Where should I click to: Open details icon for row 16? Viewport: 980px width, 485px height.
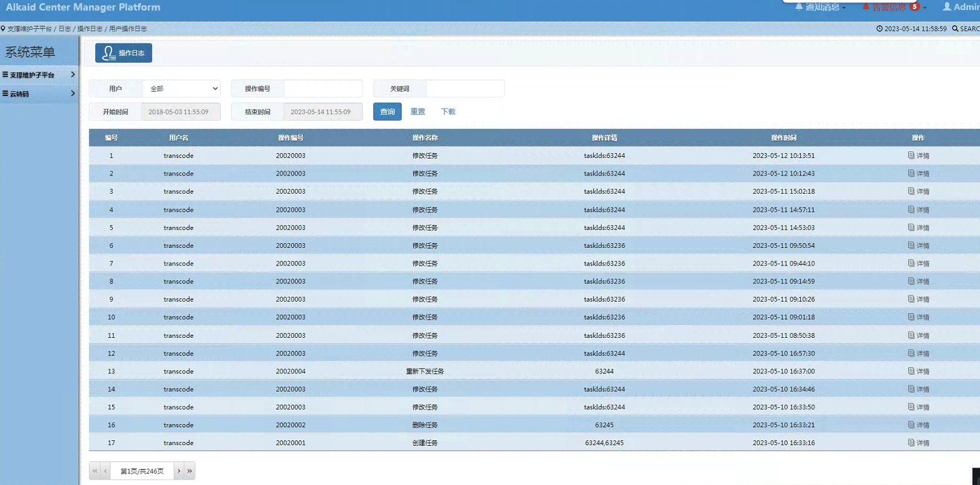point(911,425)
